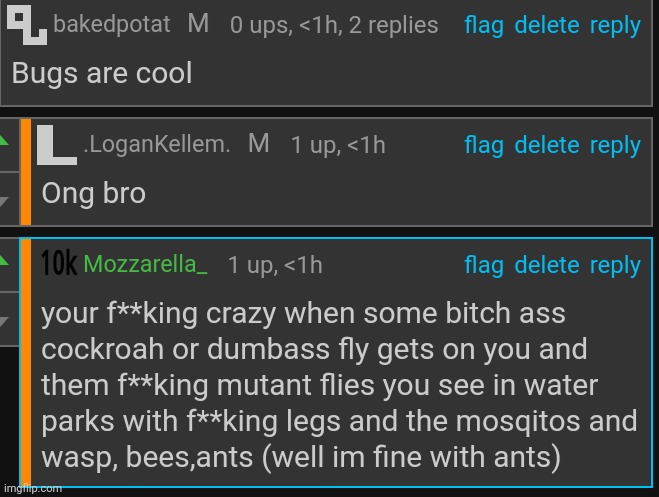659x497 pixels.
Task: Open the .LoganKellem. username profile
Action: 157,144
